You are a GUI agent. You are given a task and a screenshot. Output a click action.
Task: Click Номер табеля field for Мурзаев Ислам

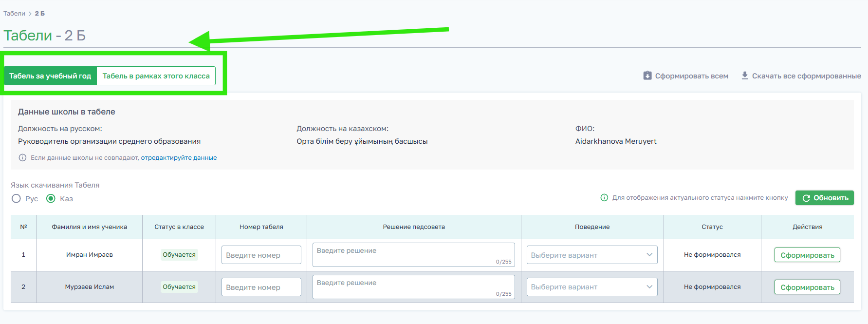261,287
